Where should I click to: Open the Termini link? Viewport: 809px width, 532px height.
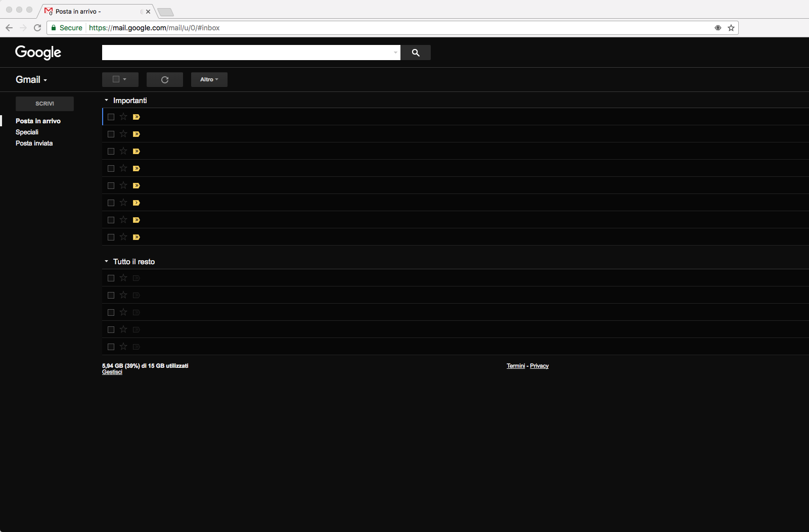point(516,366)
